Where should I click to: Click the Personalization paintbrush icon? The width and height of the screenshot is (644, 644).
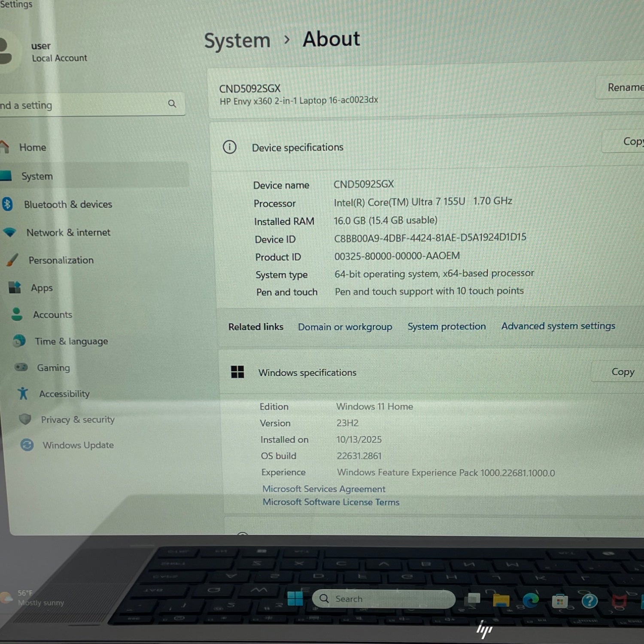tap(12, 260)
